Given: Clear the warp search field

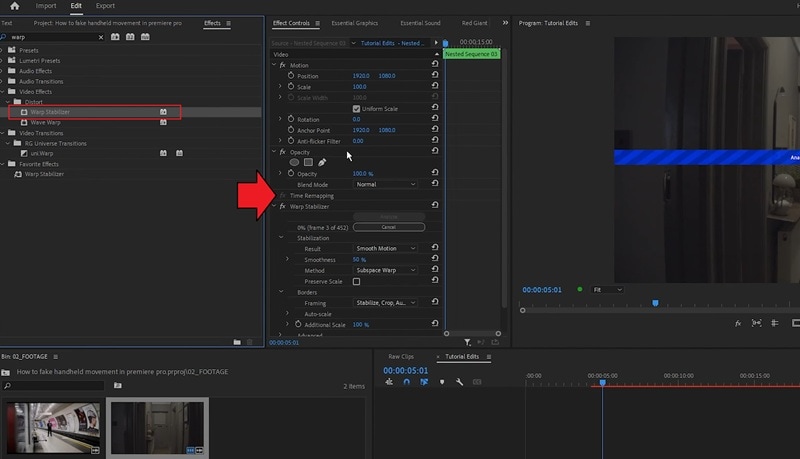Looking at the screenshot, I should (x=101, y=37).
